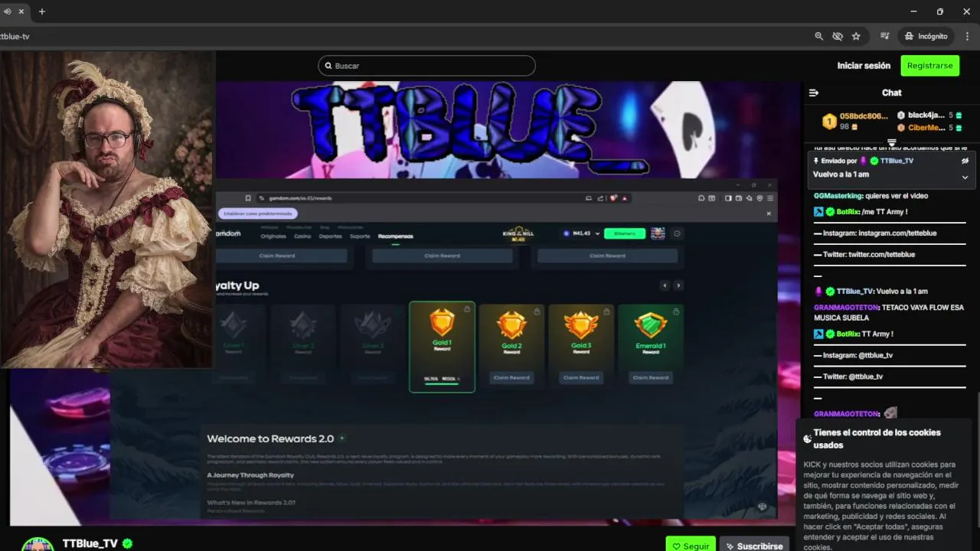The image size is (980, 551).
Task: Open the Originales tab in the streamed Gamdom page
Action: [x=273, y=236]
